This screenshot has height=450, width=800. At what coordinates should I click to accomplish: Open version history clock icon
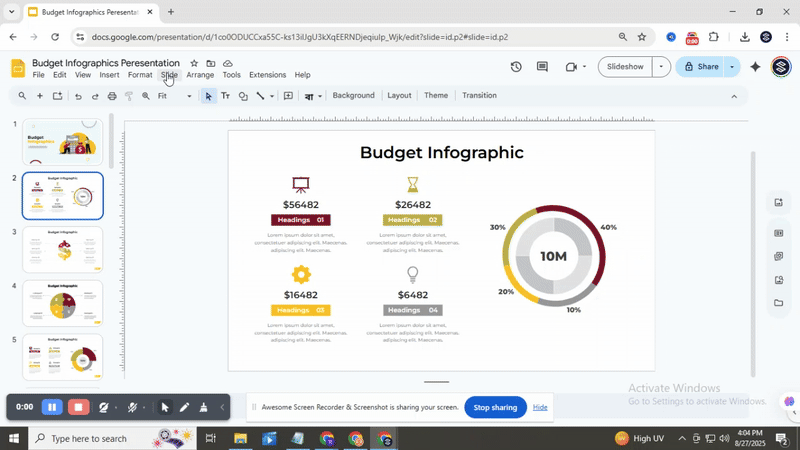pos(516,67)
